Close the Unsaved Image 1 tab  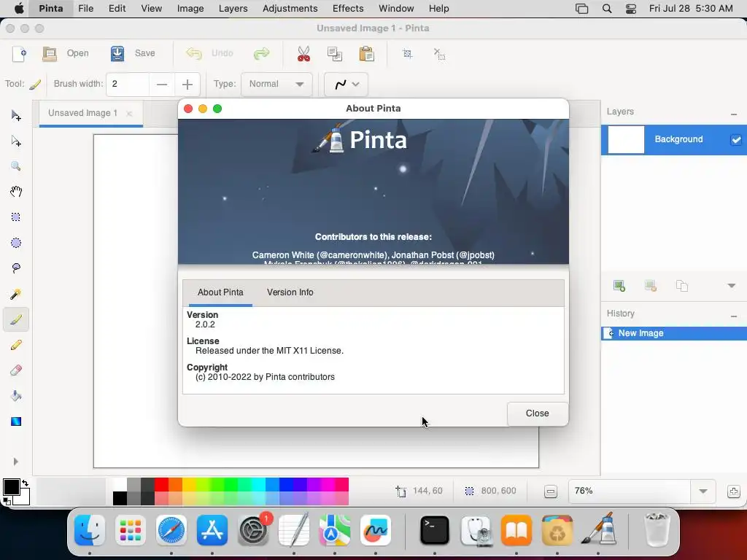[x=129, y=113]
